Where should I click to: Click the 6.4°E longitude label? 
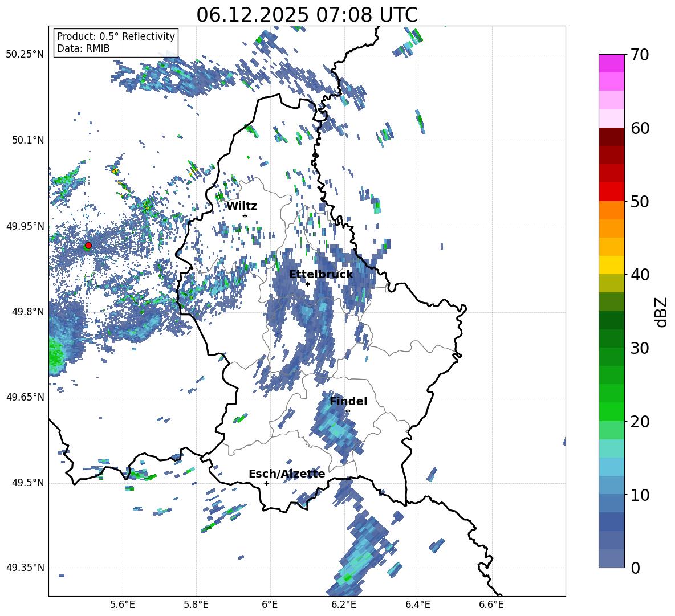(417, 605)
